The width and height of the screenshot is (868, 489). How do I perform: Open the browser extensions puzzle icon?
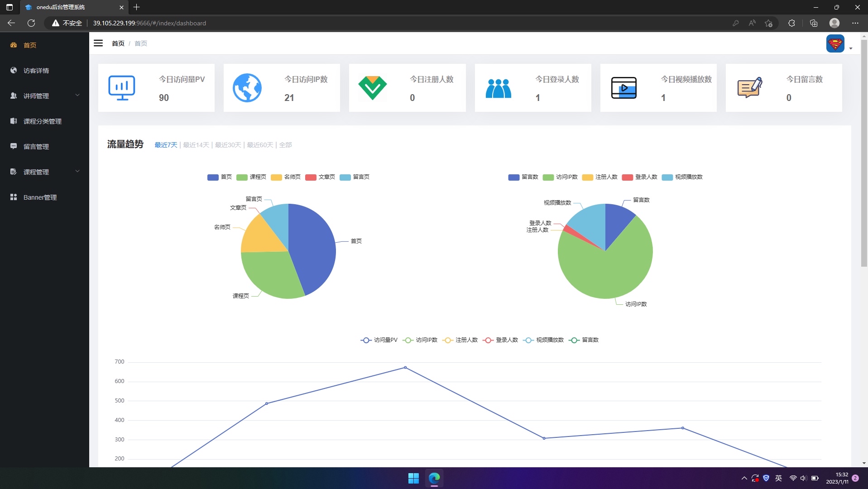click(791, 23)
